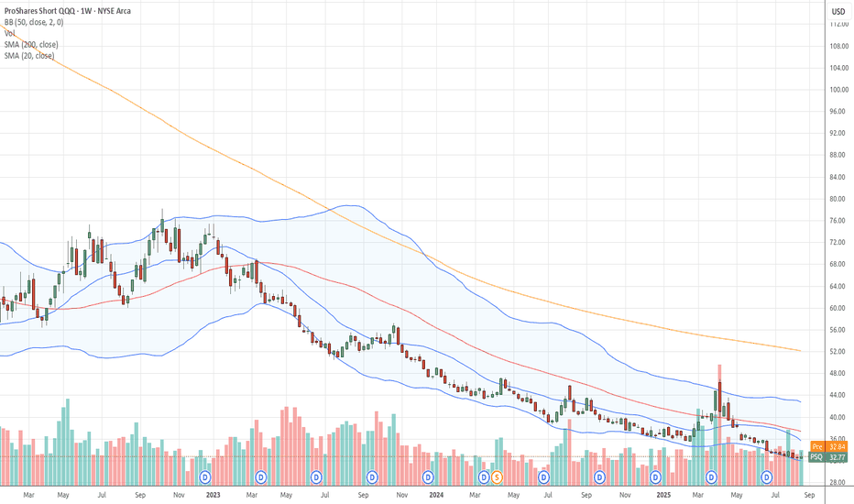Select the Vol indicator legend
Screen dimensions: 854x504
[x=9, y=33]
